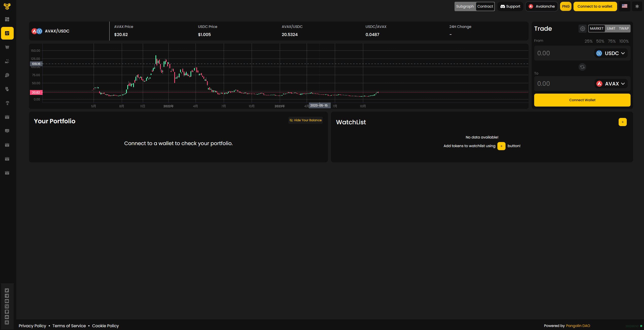This screenshot has width=644, height=330.
Task: Swap From and To tokens icon
Action: pos(582,67)
